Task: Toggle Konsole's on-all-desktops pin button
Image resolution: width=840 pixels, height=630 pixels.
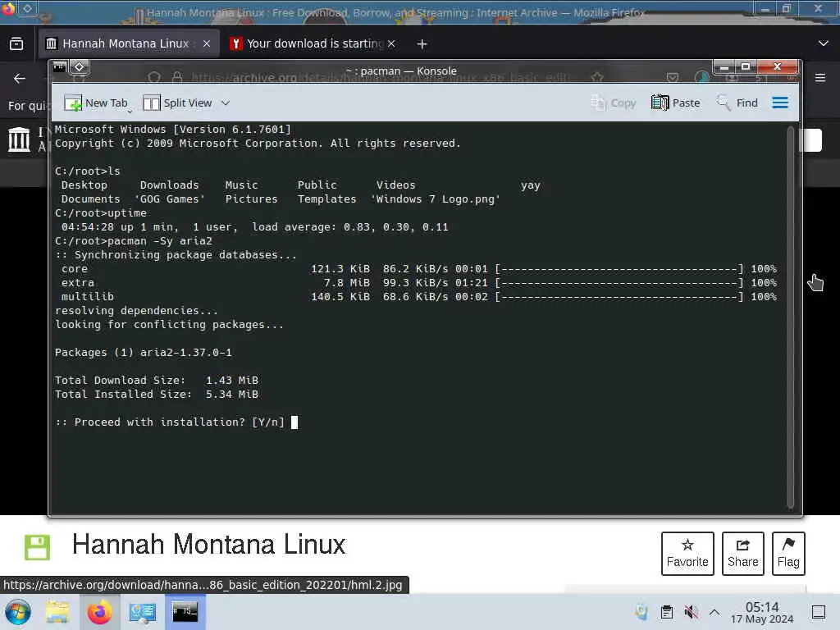Action: tap(80, 67)
